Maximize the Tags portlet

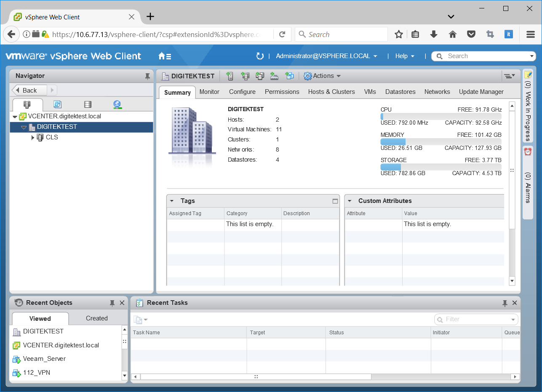(x=335, y=201)
